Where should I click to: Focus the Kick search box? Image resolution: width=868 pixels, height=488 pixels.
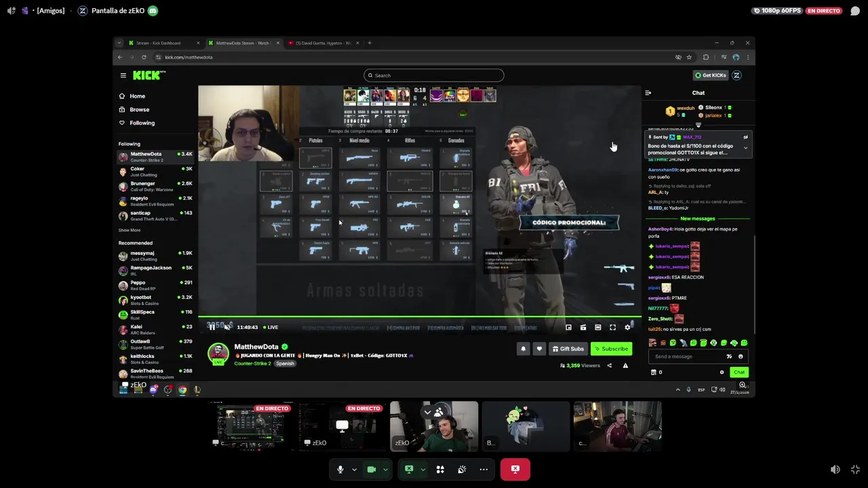pos(434,75)
